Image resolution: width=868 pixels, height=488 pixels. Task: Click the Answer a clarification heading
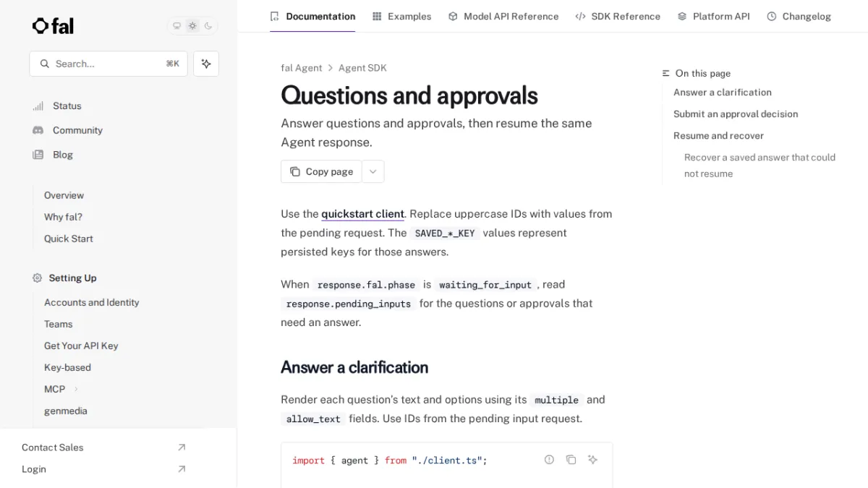pos(354,367)
